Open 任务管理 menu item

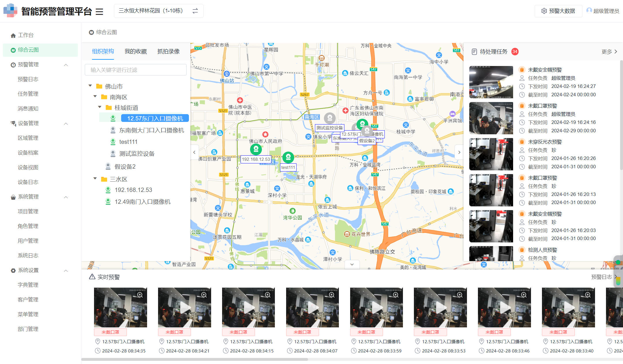(x=28, y=94)
